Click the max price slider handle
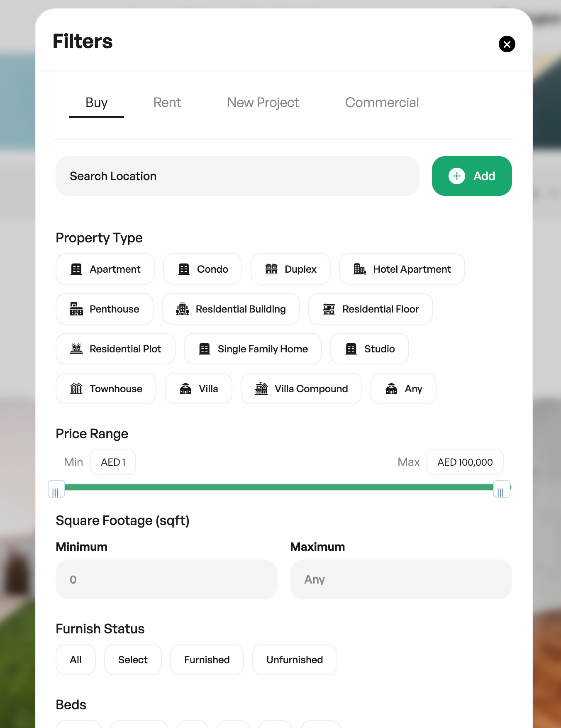This screenshot has width=561, height=728. coord(501,489)
